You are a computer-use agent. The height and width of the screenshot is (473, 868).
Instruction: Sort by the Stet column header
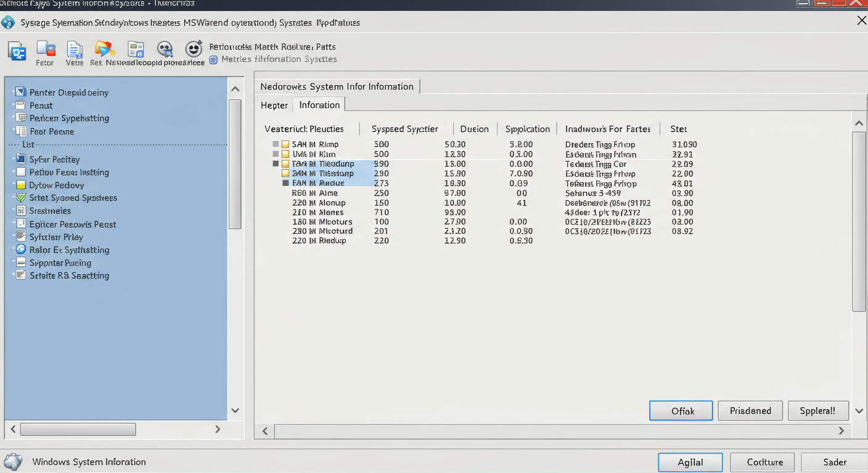(679, 129)
